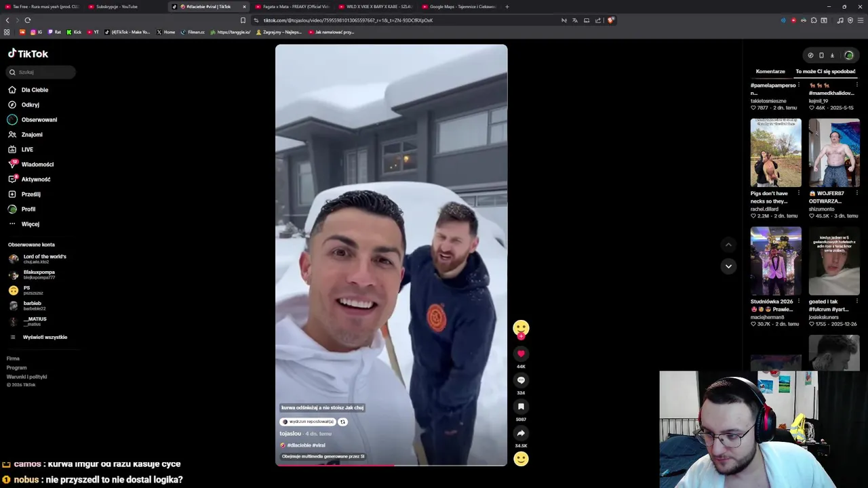868x488 pixels.
Task: Like the video with the heart icon
Action: click(x=521, y=354)
